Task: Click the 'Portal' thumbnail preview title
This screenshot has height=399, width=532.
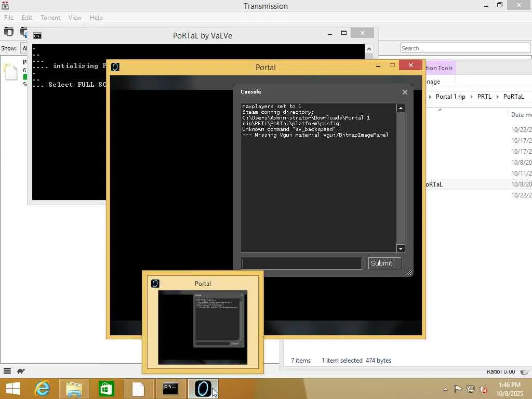Action: tap(203, 284)
